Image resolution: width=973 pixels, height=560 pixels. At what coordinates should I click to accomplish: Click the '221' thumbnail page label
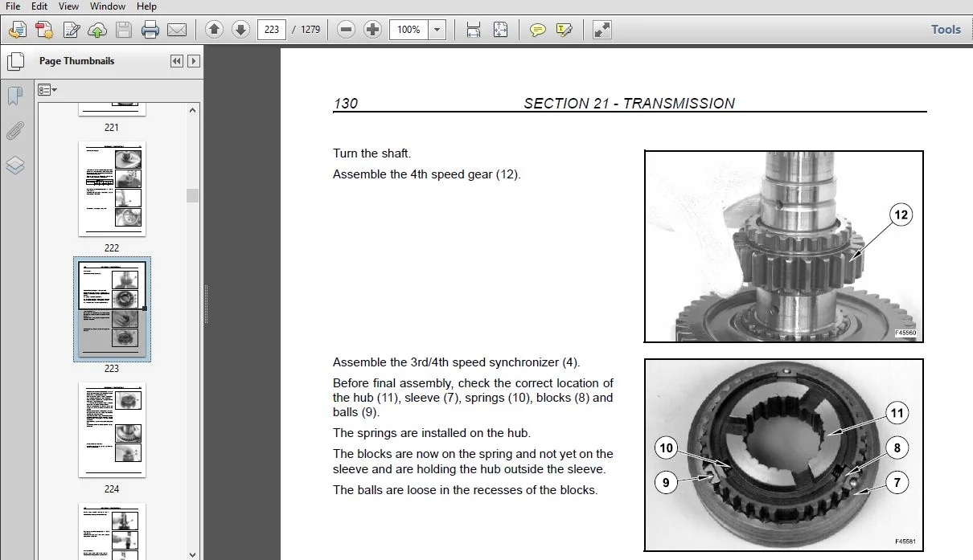click(112, 127)
